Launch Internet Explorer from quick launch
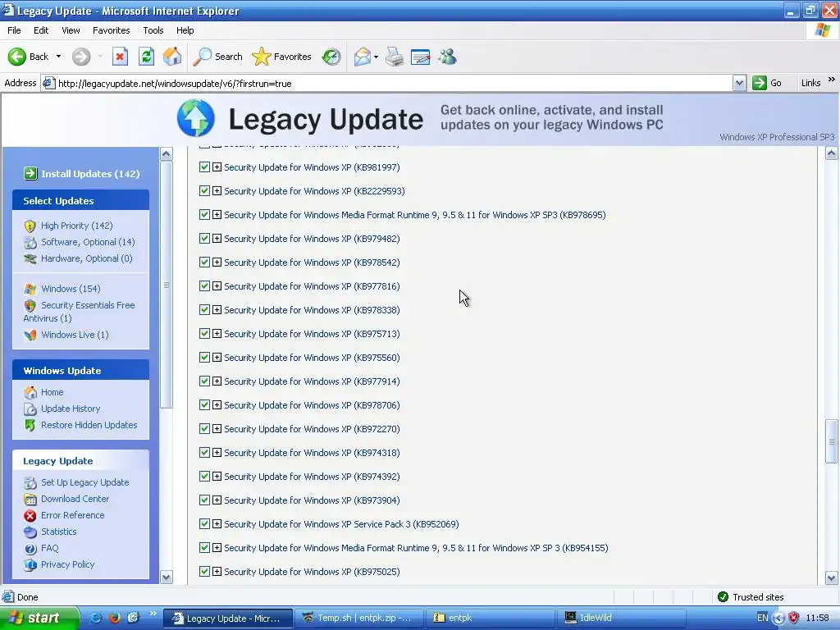The width and height of the screenshot is (840, 630). point(96,618)
